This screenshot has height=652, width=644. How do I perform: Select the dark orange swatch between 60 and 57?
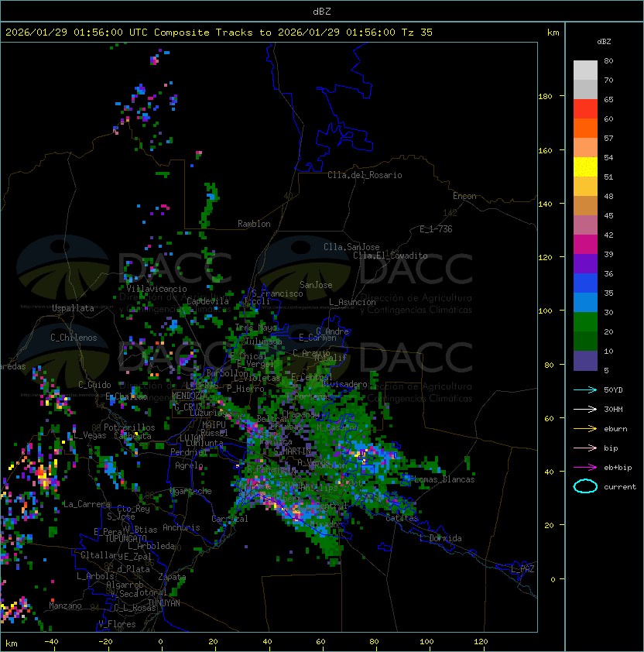coord(585,128)
